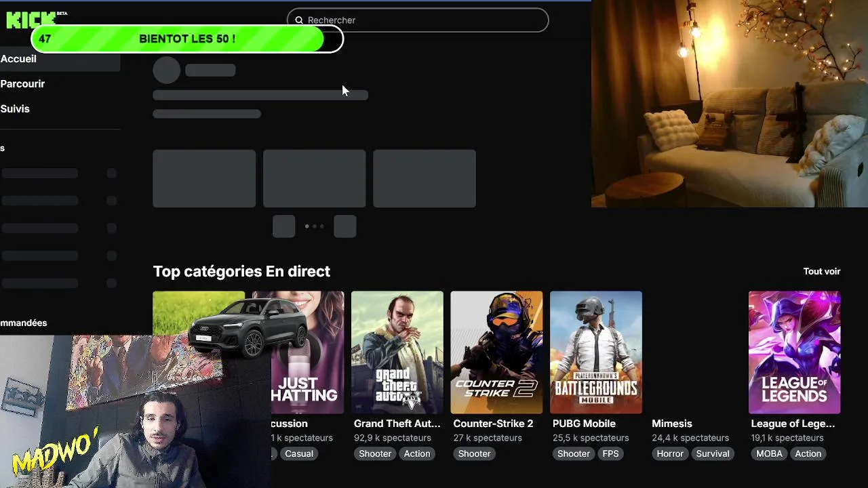Select the Shooter tag under PUBG Mobile
The width and height of the screenshot is (868, 488).
pyautogui.click(x=574, y=453)
